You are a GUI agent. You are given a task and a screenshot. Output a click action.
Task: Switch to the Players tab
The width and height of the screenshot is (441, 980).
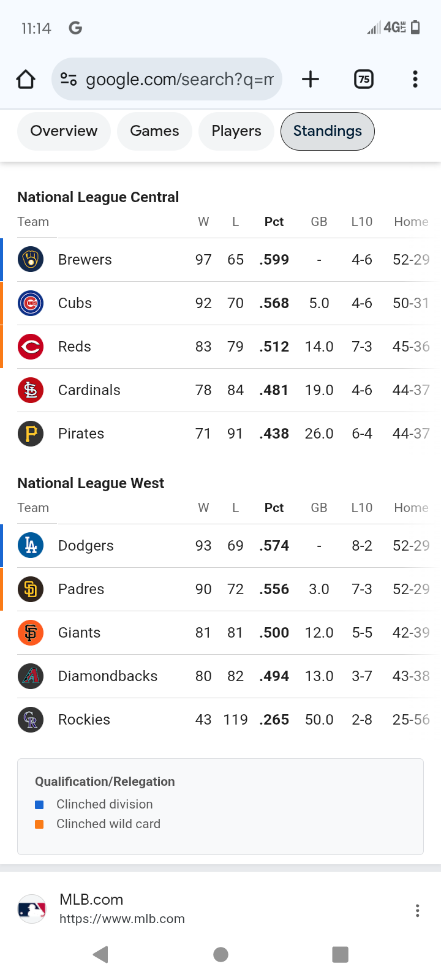(x=236, y=131)
